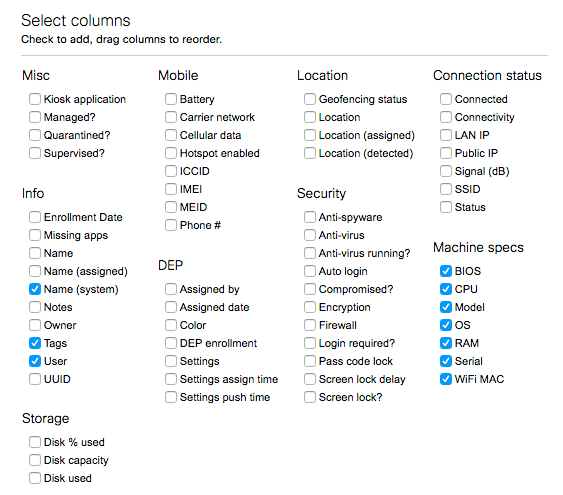Viewport: 563px width, 495px height.
Task: Enable the DEP enrollment column
Action: [171, 343]
